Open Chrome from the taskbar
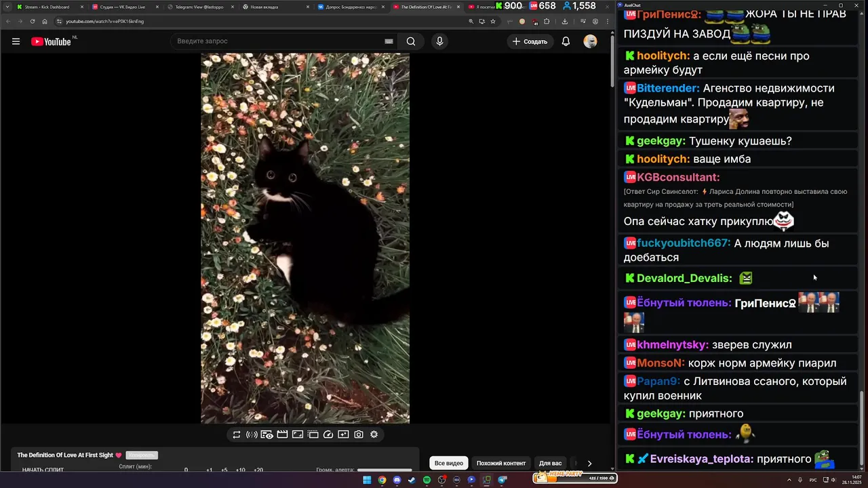The image size is (868, 488). [382, 480]
